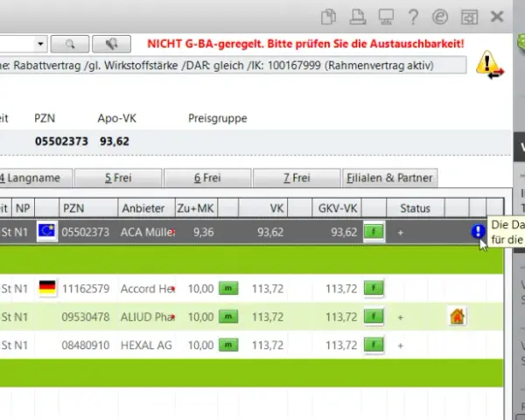This screenshot has height=420, width=525.
Task: Click green f icon in Accord row
Action: (x=374, y=288)
